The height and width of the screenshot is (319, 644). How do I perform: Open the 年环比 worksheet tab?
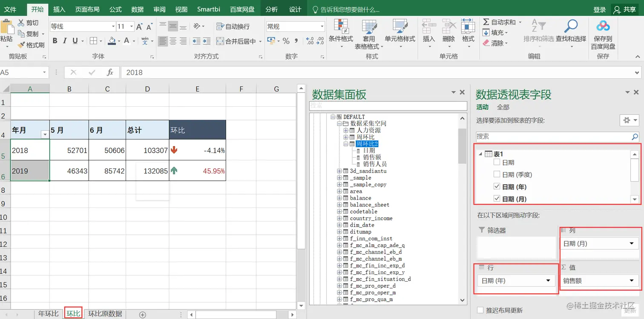(48, 313)
